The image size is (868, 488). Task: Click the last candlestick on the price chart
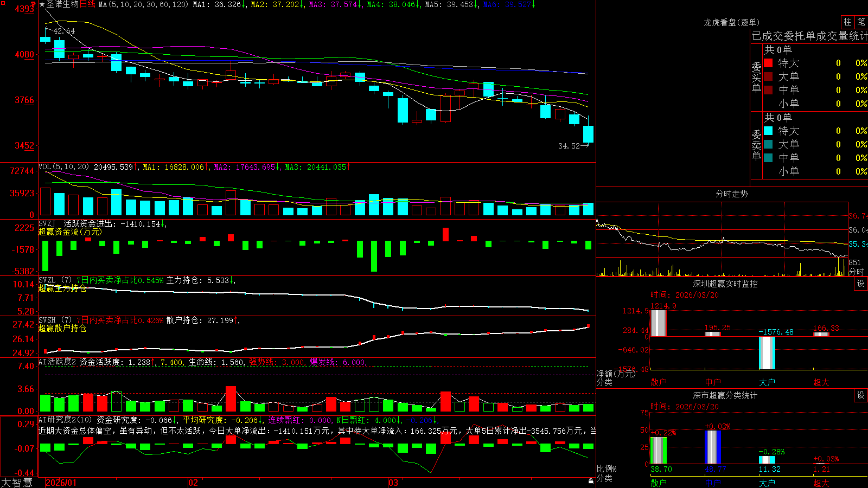(588, 133)
